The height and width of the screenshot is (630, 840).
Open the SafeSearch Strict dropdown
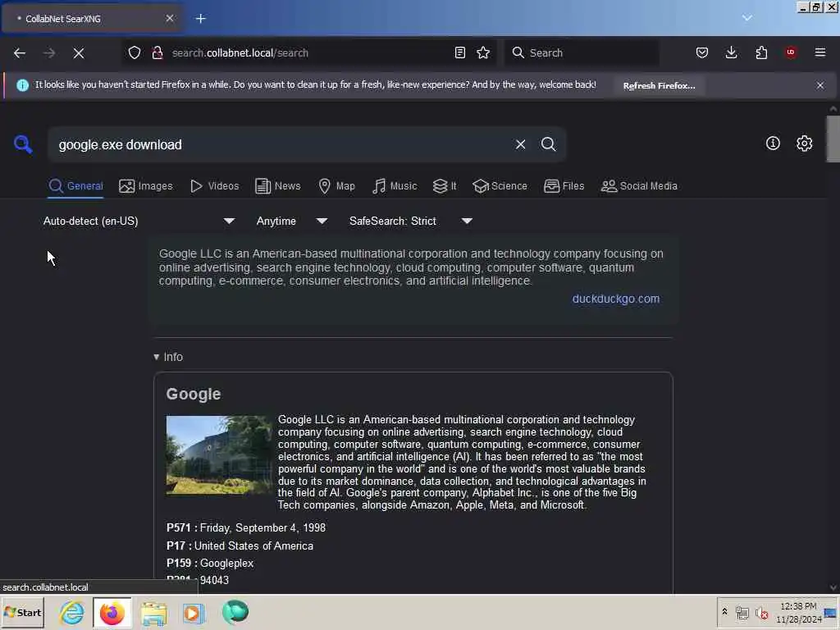411,221
